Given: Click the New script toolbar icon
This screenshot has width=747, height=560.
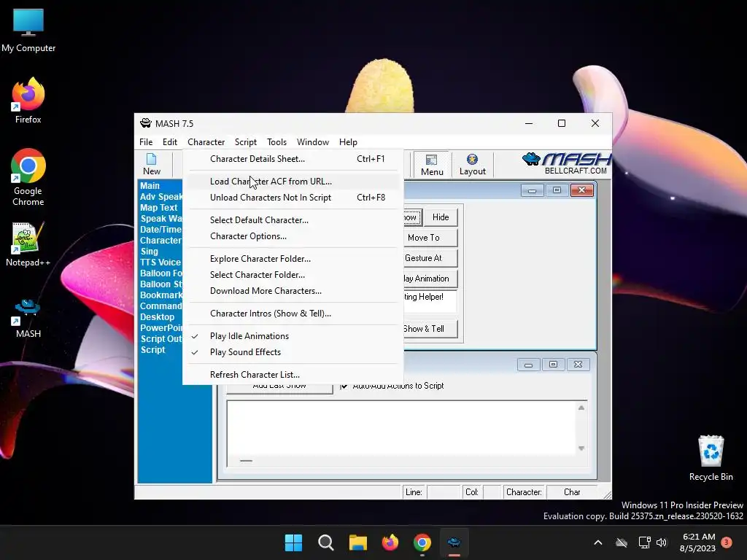Looking at the screenshot, I should coord(152,164).
